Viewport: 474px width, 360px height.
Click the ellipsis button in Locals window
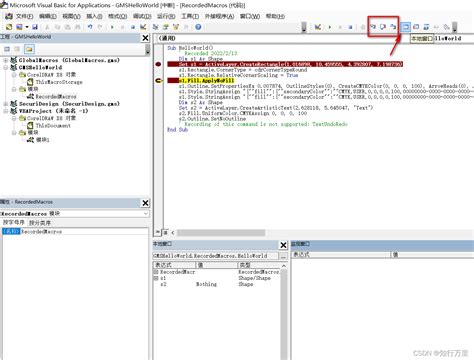point(283,256)
